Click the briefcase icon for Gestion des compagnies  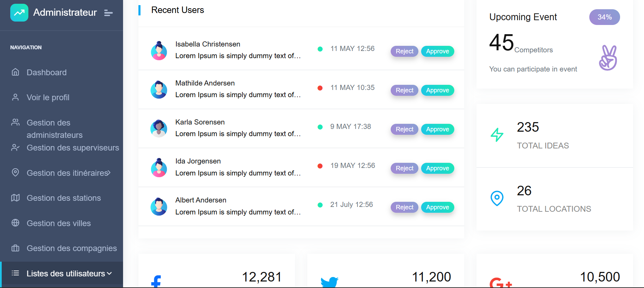(x=15, y=248)
